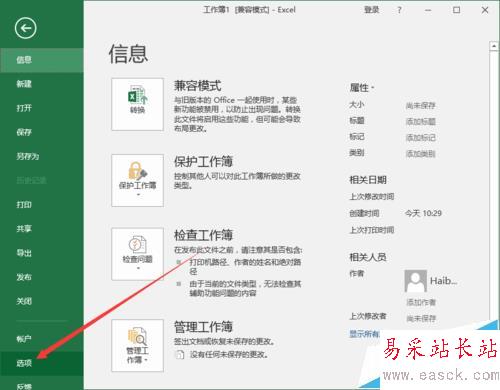The height and width of the screenshot is (390, 500).
Task: Select 保存 in the backstage menu
Action: pyautogui.click(x=42, y=132)
